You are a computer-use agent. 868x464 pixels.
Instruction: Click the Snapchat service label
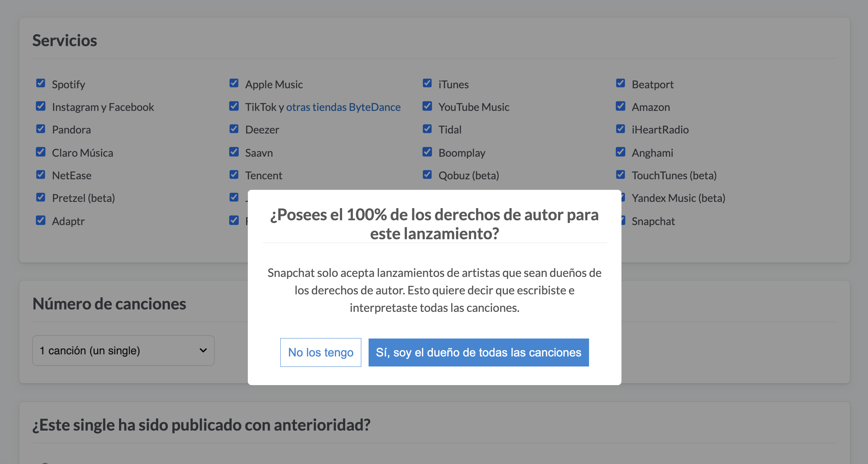[x=653, y=221]
